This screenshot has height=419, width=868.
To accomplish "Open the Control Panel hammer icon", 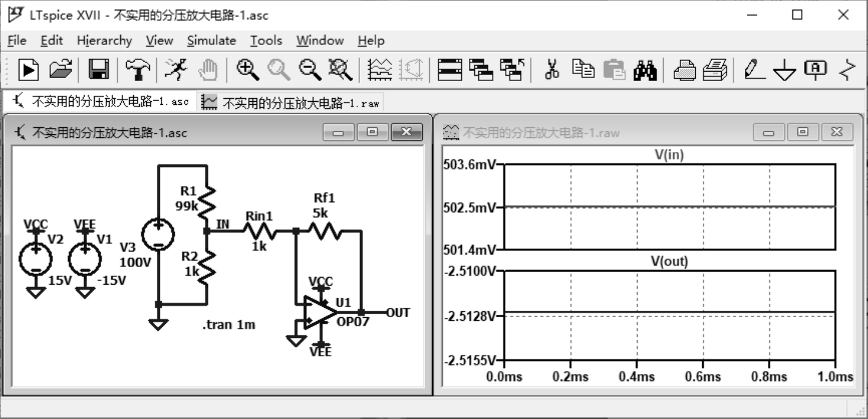I will (x=137, y=70).
